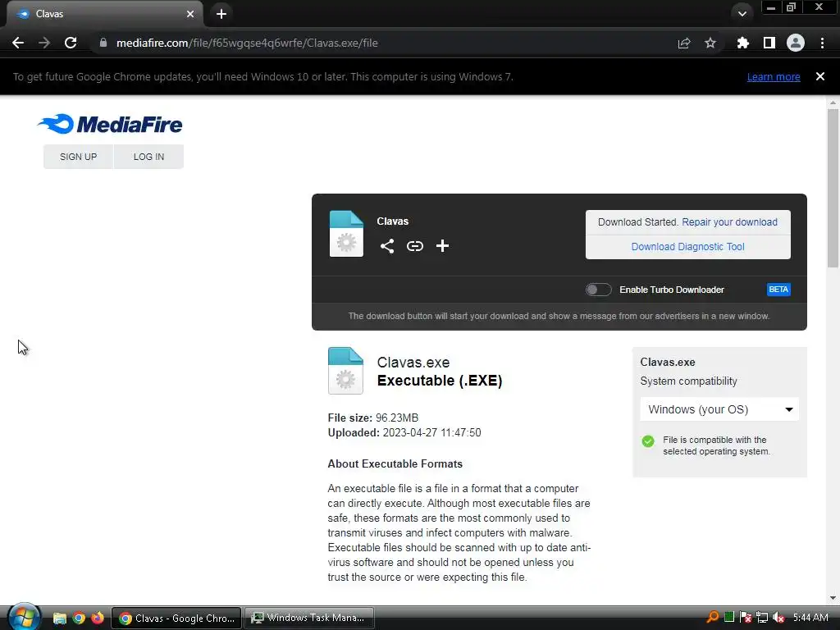Click the browser forward arrow

pos(44,43)
